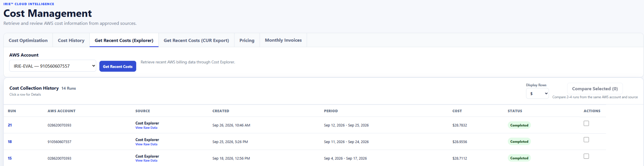This screenshot has width=644, height=166.
Task: Click period Sep 4, 2026 - Sep 17, 2026
Action: (345, 158)
